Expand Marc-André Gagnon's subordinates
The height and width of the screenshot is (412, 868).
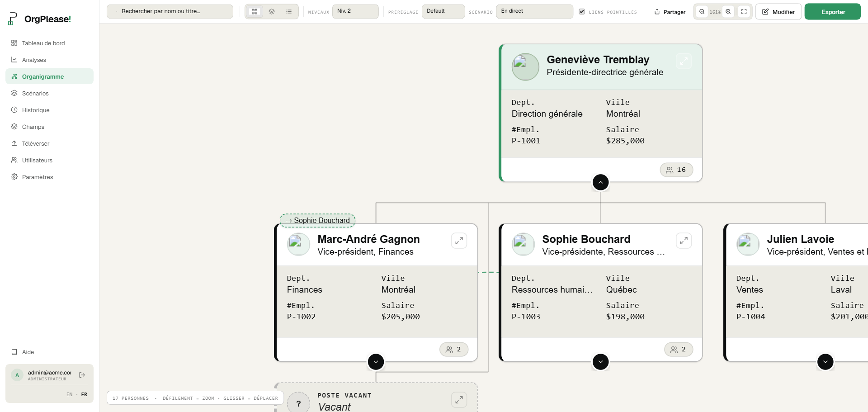click(376, 362)
